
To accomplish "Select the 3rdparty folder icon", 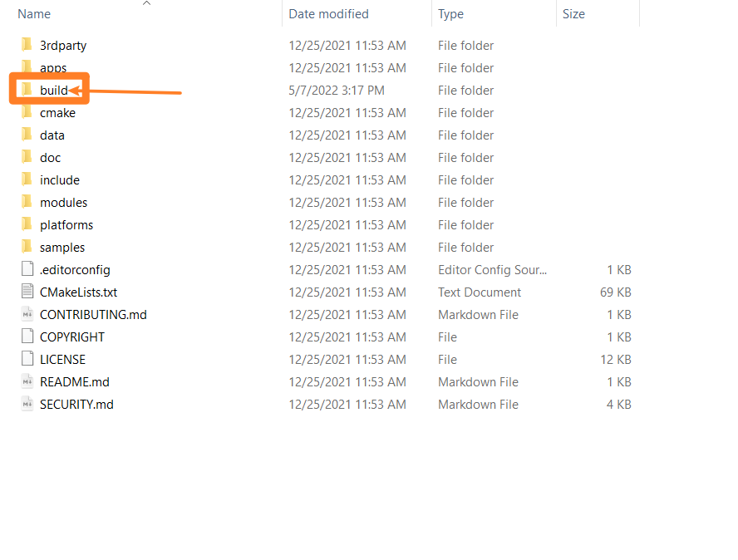I will click(27, 45).
